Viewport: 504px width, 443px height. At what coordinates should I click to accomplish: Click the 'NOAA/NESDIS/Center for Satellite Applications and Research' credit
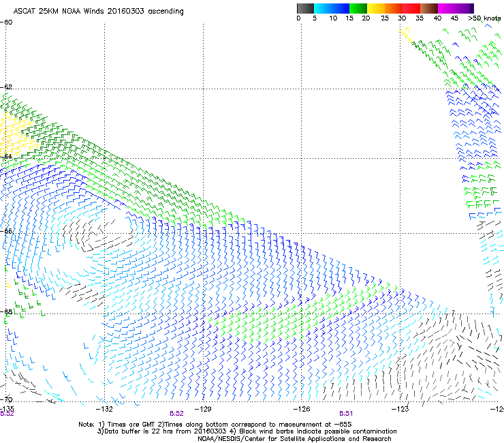click(x=294, y=439)
